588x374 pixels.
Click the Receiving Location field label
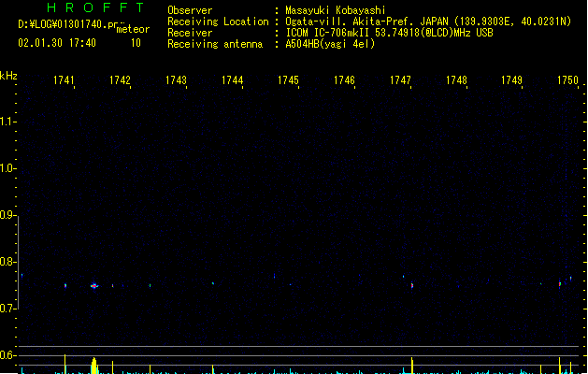pos(218,22)
